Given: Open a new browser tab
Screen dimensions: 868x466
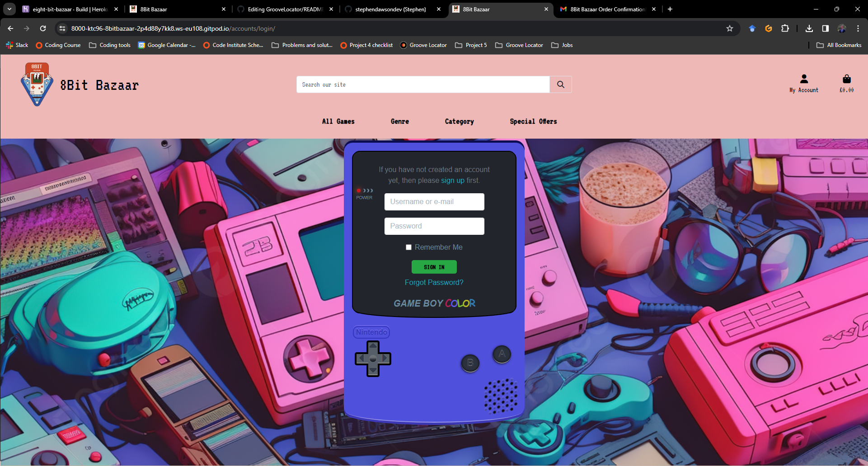Looking at the screenshot, I should 670,9.
